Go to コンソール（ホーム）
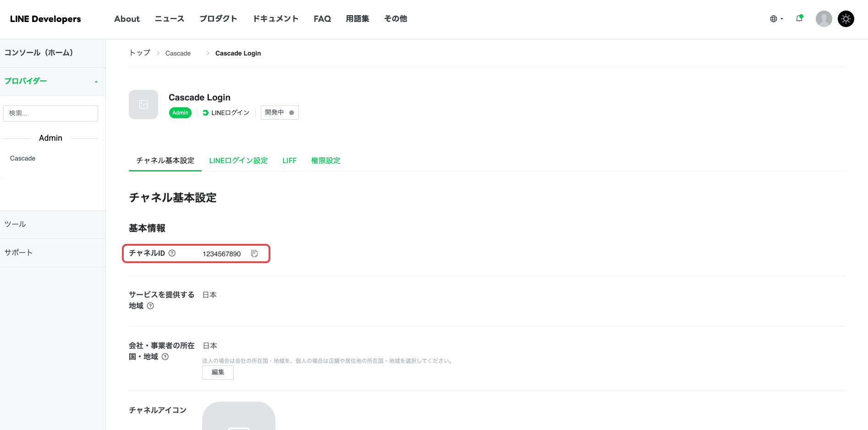Screen dimensions: 868x430 click(53, 53)
